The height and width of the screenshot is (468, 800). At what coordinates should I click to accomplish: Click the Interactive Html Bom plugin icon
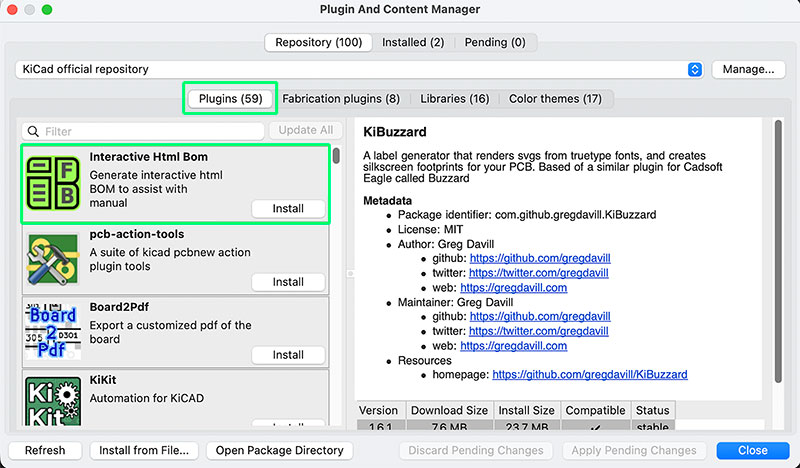click(x=53, y=183)
